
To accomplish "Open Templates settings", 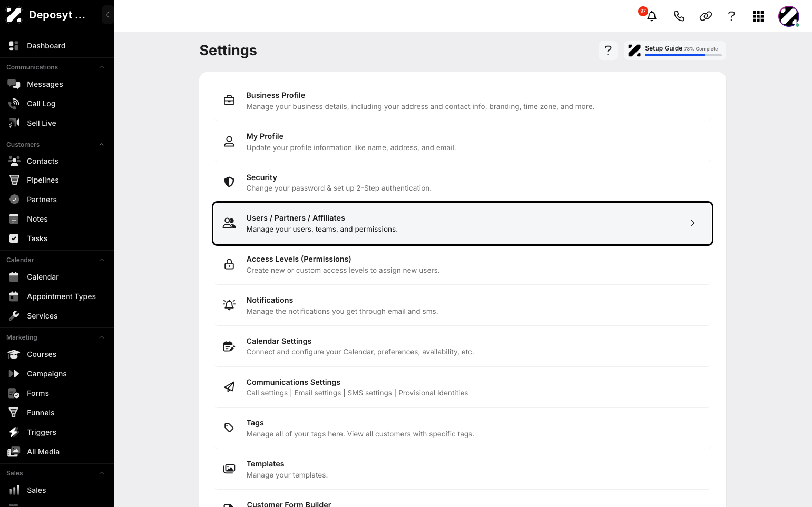I will (x=463, y=469).
